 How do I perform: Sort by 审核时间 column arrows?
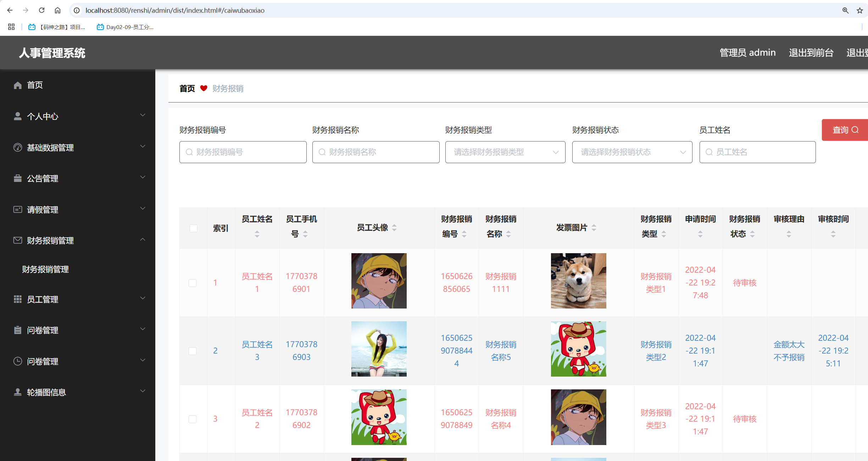coord(833,234)
